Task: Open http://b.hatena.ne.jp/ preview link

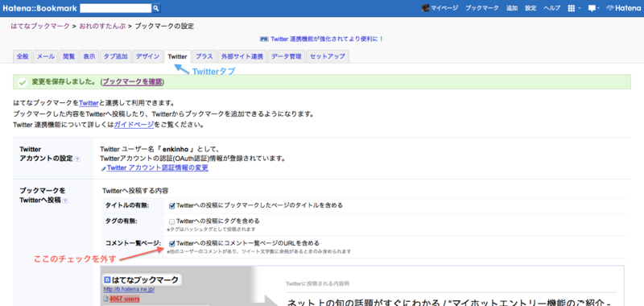Action: [x=129, y=290]
